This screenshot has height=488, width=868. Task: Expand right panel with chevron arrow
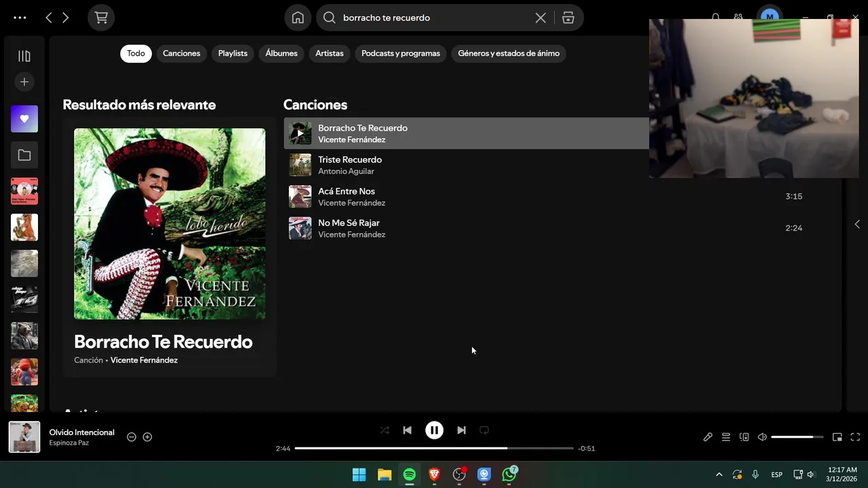pos(857,224)
